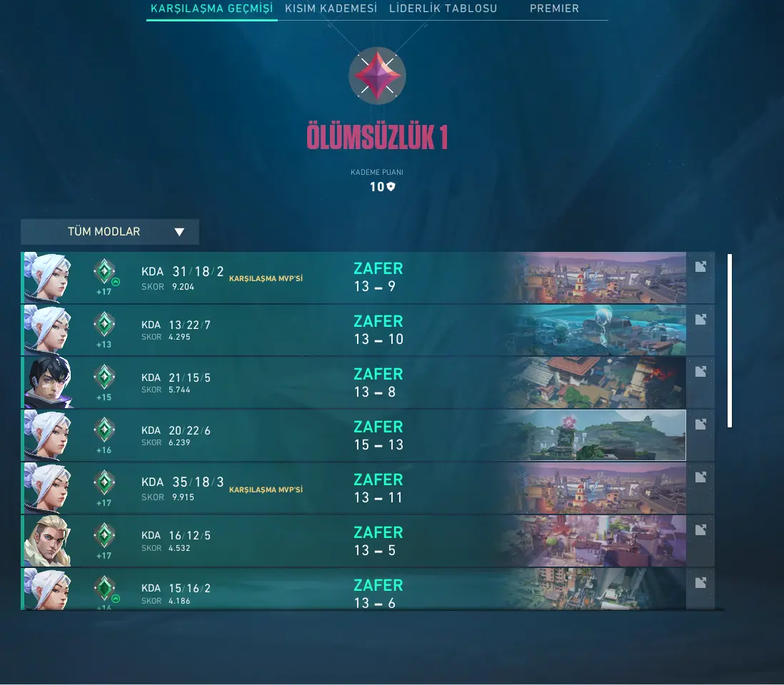Click the Ölümsüzlük 1 rank emblem
This screenshot has height=685, width=784.
377,76
